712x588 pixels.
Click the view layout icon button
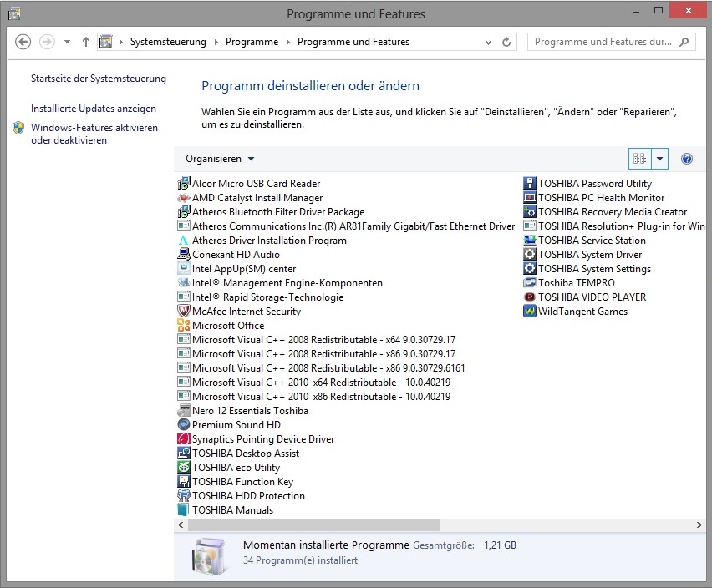[640, 159]
